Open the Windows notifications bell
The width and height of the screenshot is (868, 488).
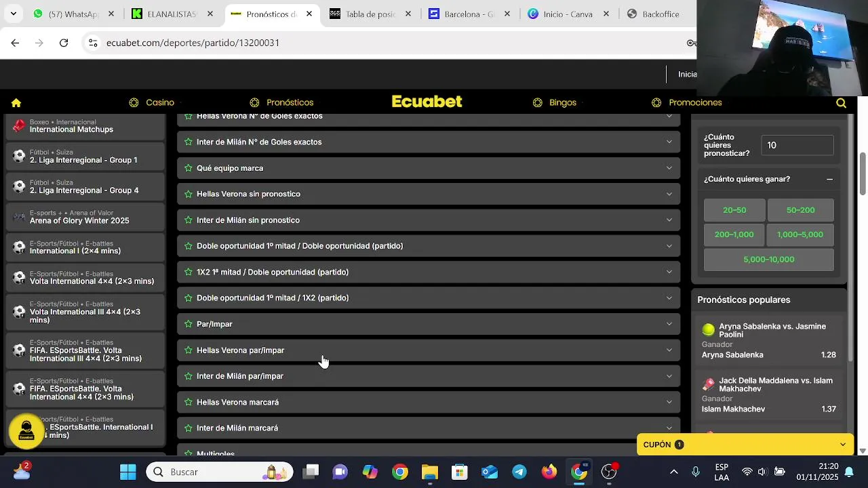(848, 472)
